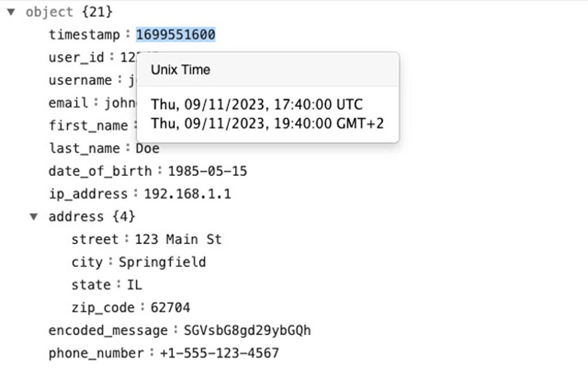Screen dimensions: 588x368
Task: Select the city value Springfield
Action: (x=162, y=262)
